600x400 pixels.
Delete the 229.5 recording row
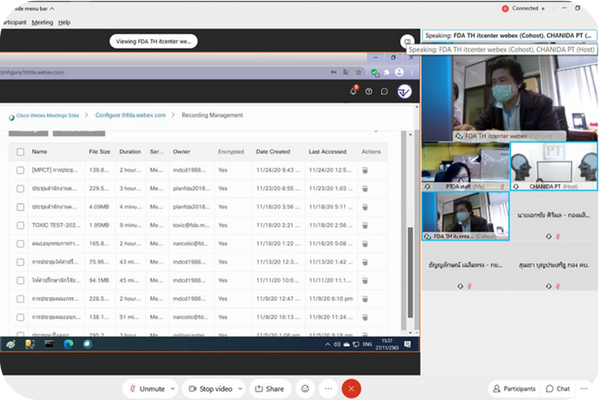point(365,189)
